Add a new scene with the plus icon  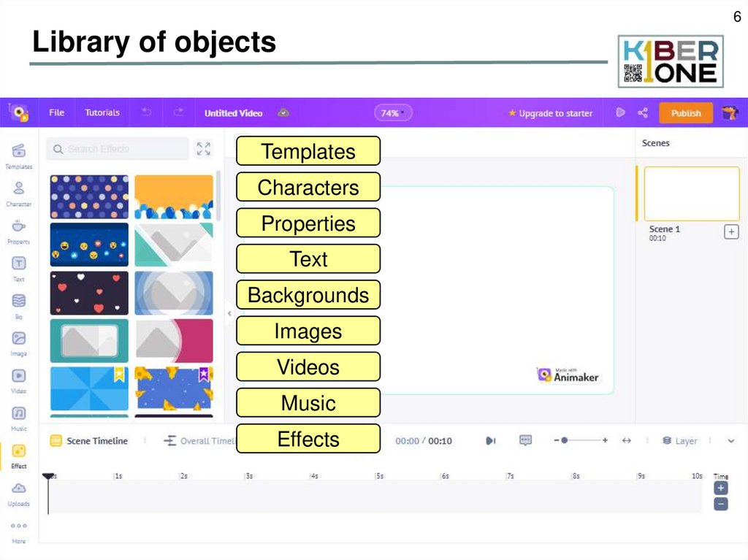[731, 232]
